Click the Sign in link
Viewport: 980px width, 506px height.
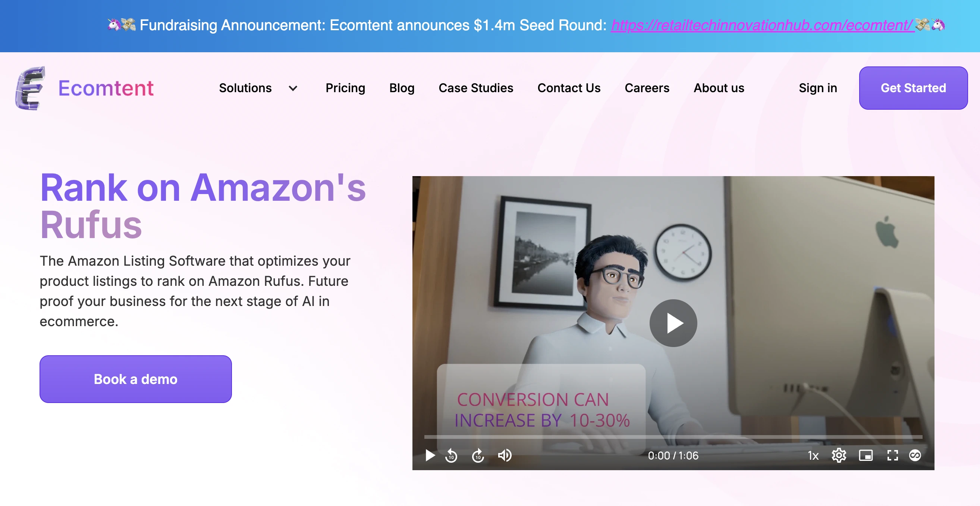click(818, 88)
